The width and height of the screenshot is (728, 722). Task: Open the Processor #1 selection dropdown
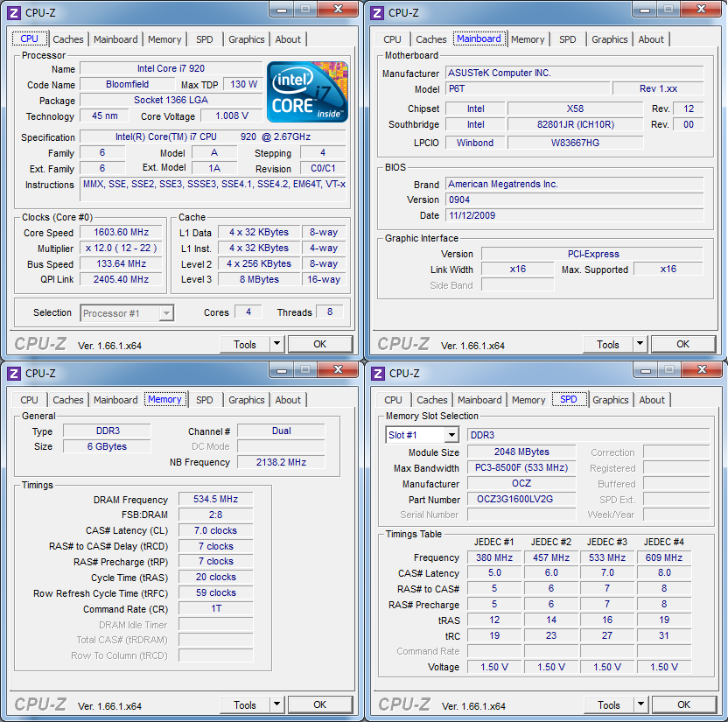[x=127, y=313]
